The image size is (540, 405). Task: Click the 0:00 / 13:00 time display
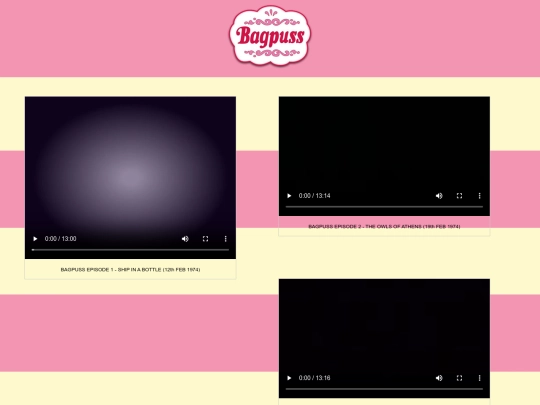click(61, 239)
